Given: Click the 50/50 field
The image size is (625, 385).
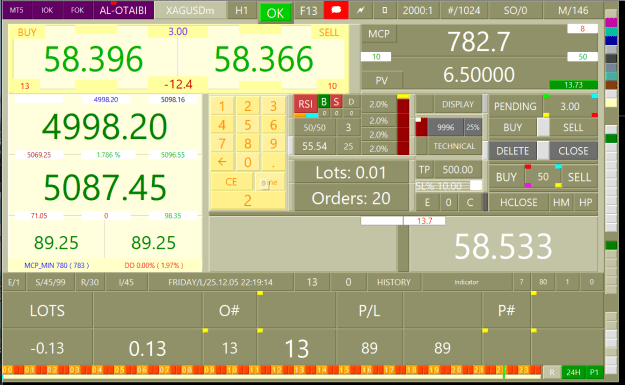Looking at the screenshot, I should [314, 128].
